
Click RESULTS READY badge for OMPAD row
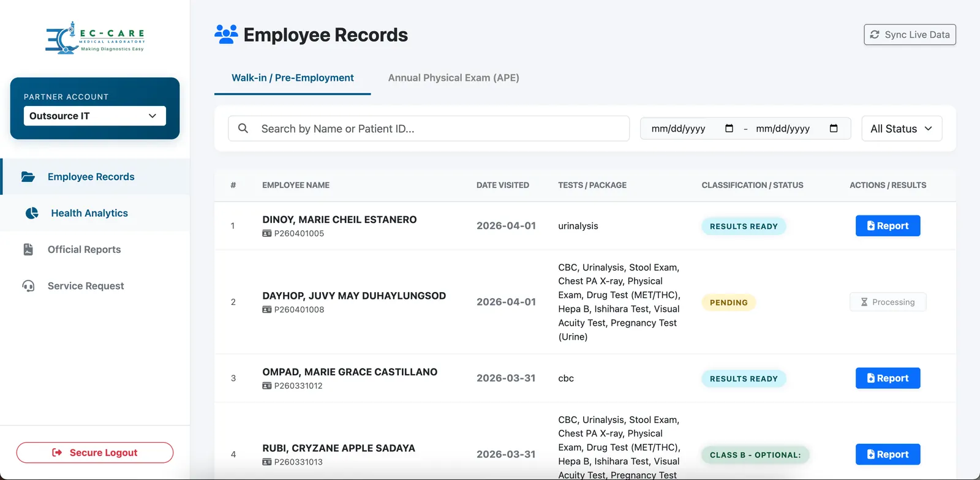point(744,379)
